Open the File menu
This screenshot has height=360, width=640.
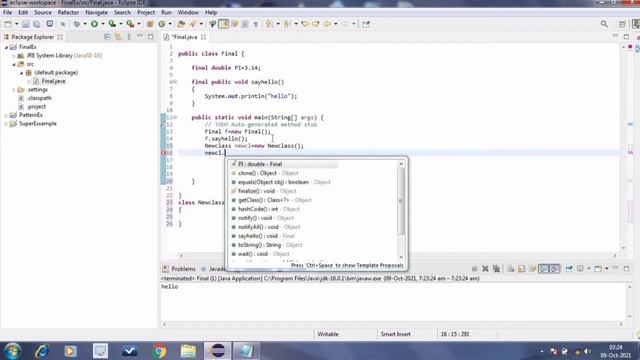(7, 13)
